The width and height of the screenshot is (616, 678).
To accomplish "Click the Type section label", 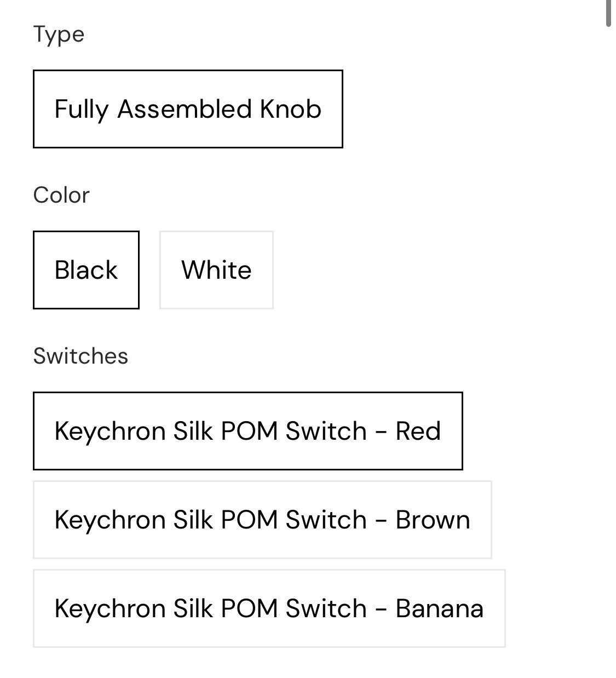I will (59, 35).
